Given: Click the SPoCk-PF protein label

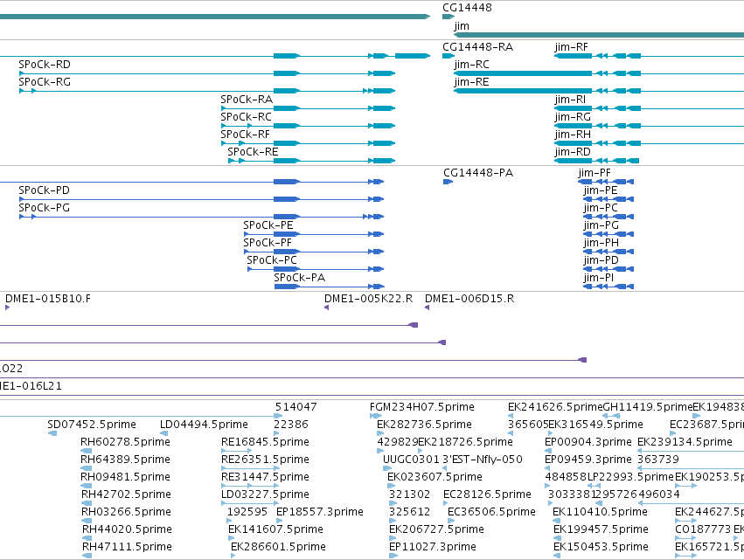Looking at the screenshot, I should [268, 243].
